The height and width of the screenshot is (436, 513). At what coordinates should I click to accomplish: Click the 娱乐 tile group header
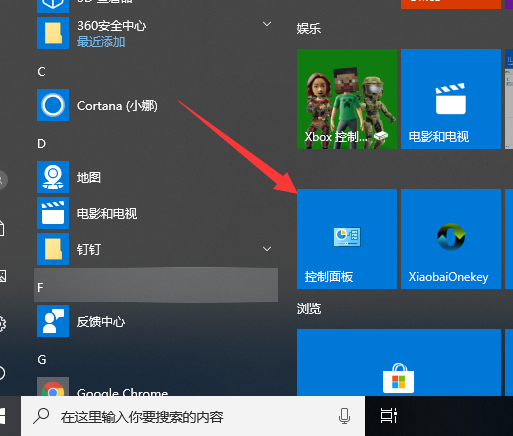click(x=309, y=29)
